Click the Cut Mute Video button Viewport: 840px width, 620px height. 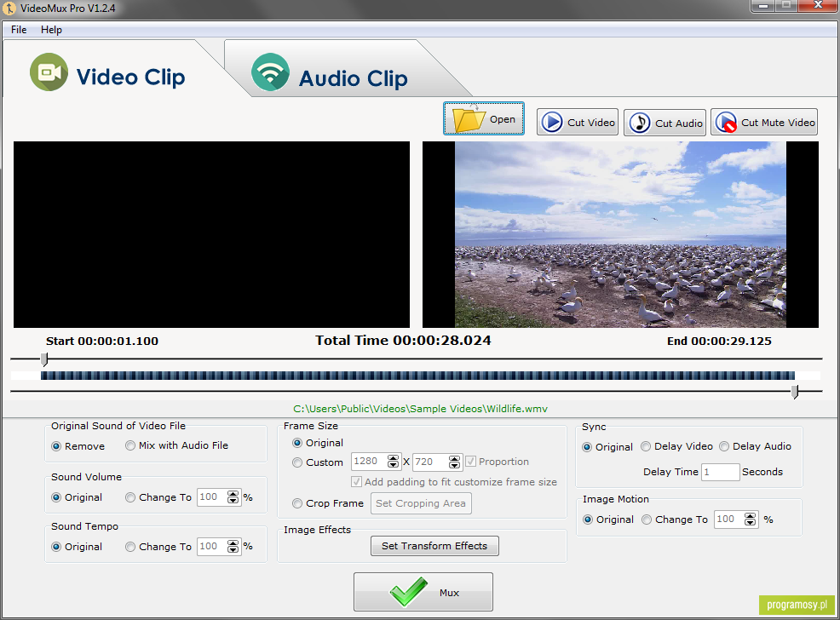(x=764, y=122)
